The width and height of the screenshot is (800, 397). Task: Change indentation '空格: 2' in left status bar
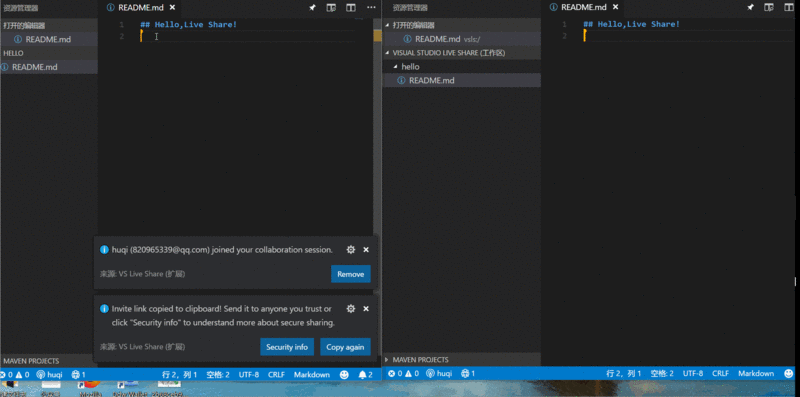click(218, 375)
